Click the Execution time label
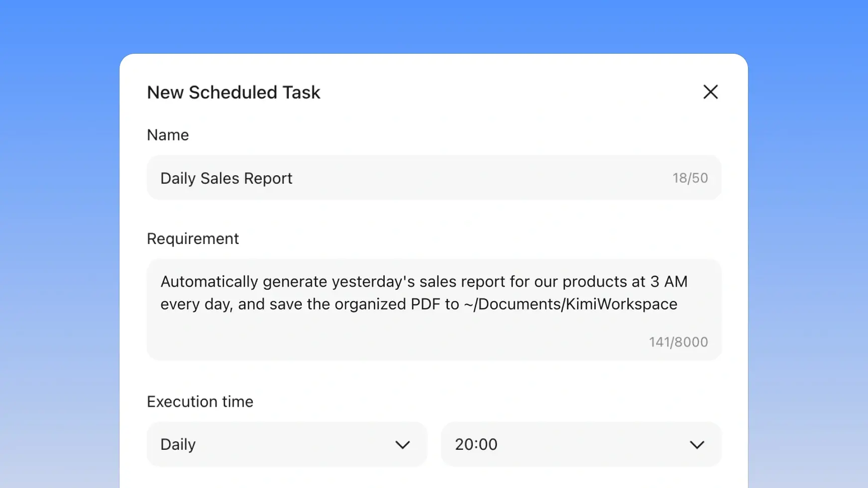 pos(200,402)
